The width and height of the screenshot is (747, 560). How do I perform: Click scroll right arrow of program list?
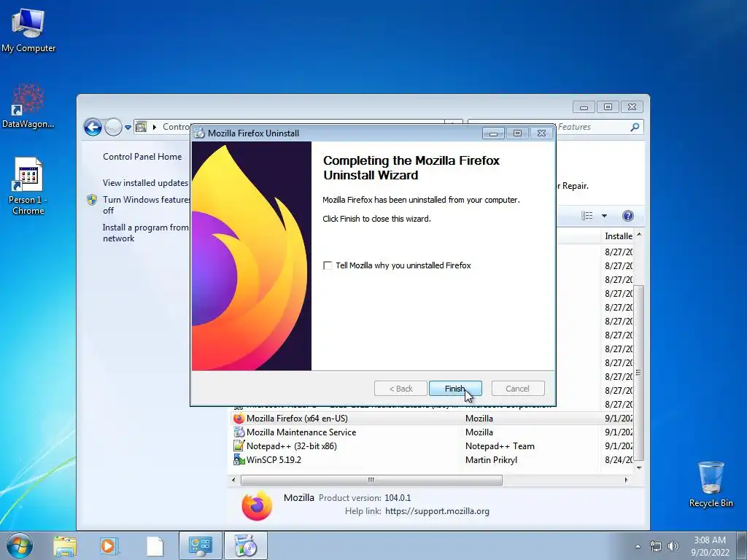click(x=626, y=480)
